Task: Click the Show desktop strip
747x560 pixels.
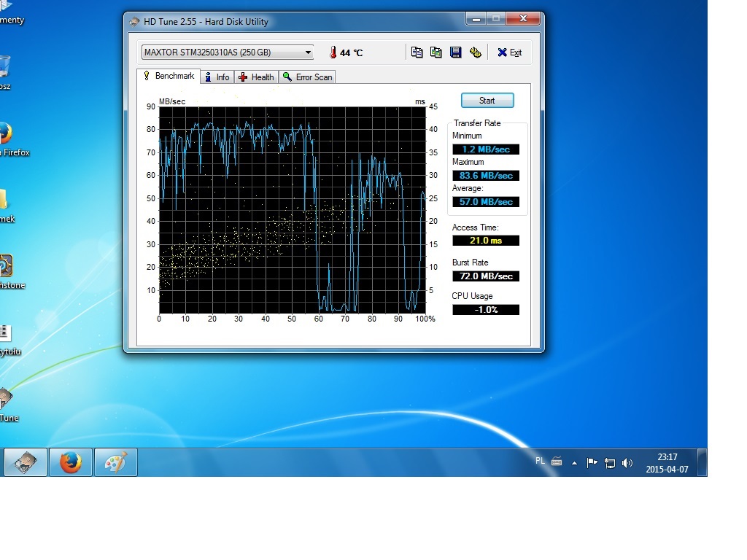Action: [x=703, y=462]
